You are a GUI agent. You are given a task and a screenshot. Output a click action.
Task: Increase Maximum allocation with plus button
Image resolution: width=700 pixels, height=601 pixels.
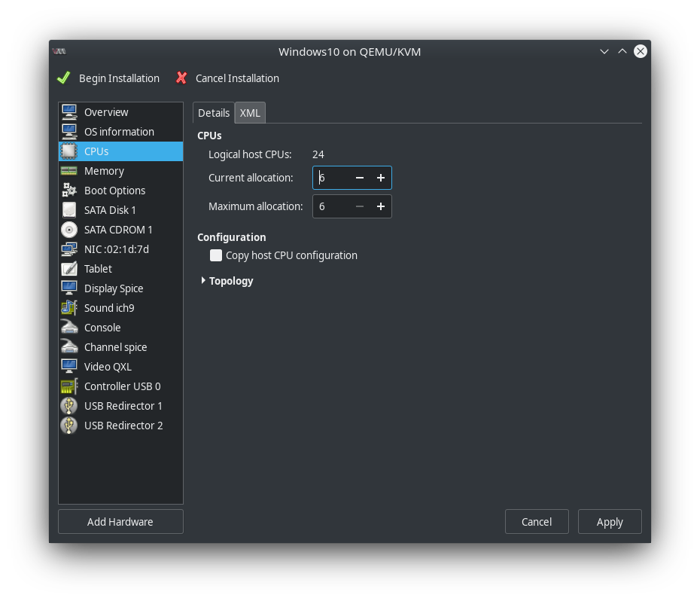point(381,206)
